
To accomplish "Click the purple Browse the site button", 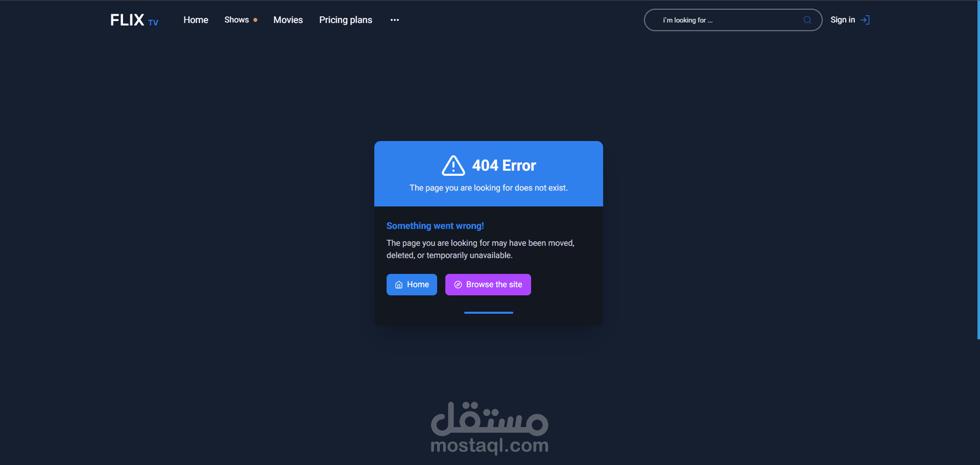I will tap(488, 285).
